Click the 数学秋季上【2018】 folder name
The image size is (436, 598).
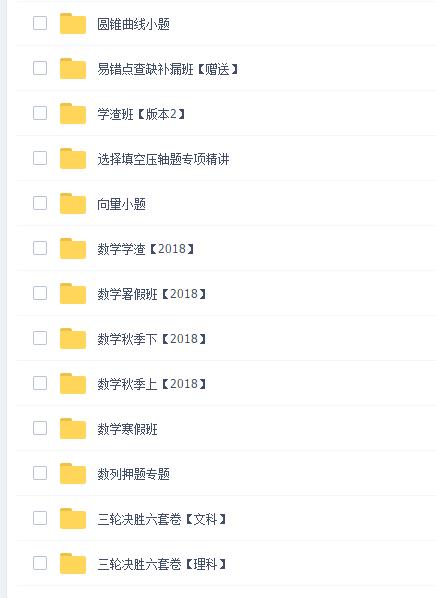click(152, 384)
